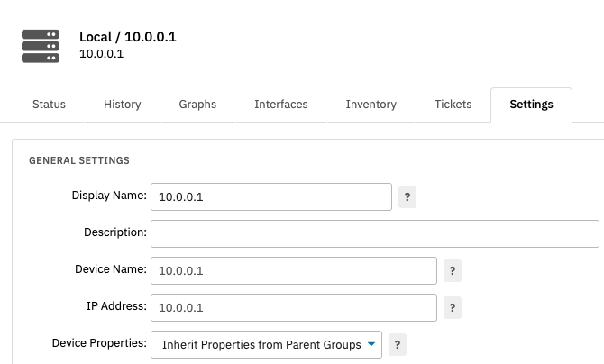Screen dimensions: 604x364
Task: Click the Display Name input field
Action: [x=270, y=196]
